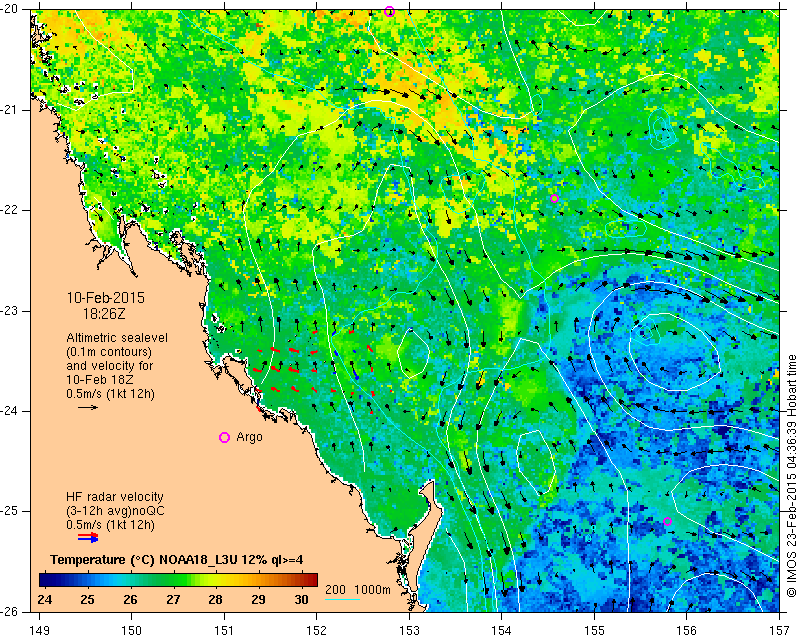This screenshot has height=640, width=800.
Task: Click the 'Argo' legend text
Action: [249, 437]
